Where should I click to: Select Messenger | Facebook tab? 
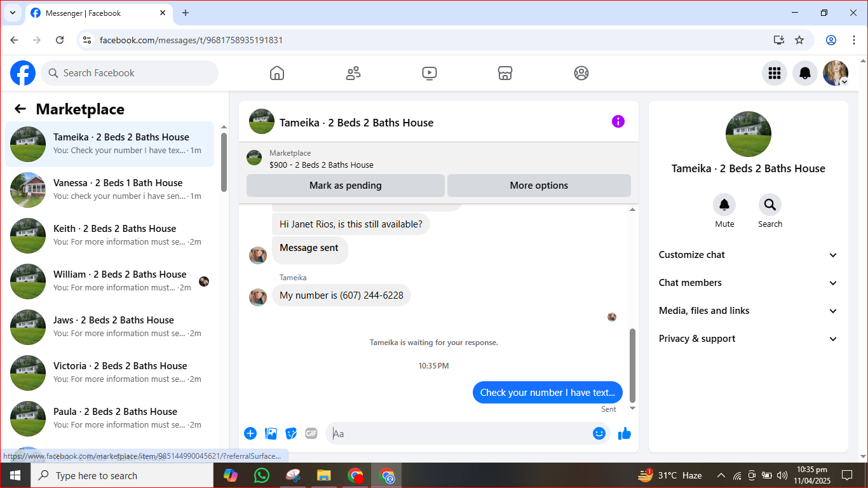(x=98, y=13)
